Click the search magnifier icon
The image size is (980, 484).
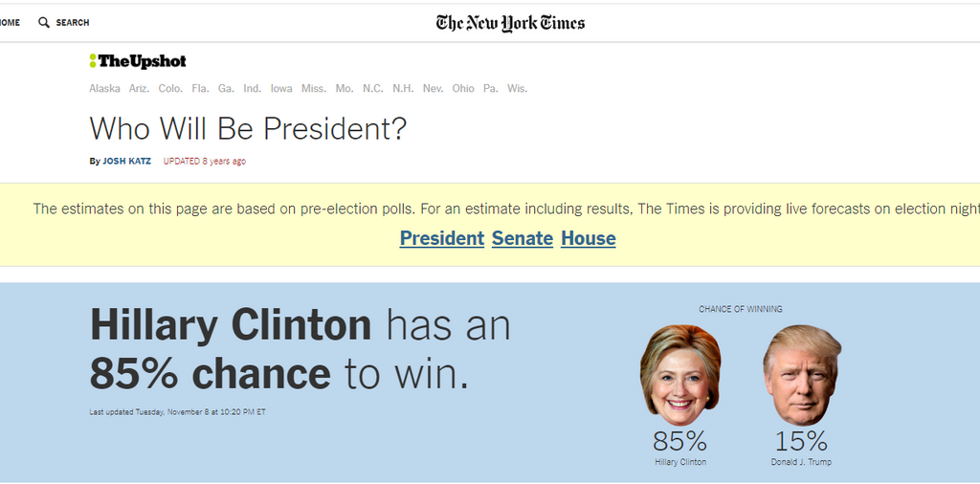[44, 23]
